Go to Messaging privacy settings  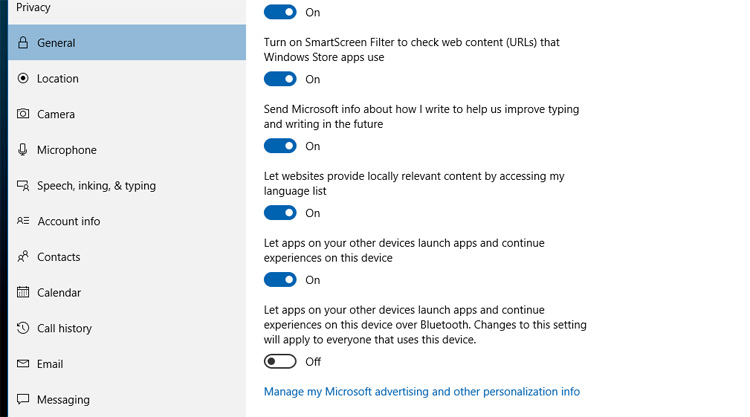(x=63, y=400)
